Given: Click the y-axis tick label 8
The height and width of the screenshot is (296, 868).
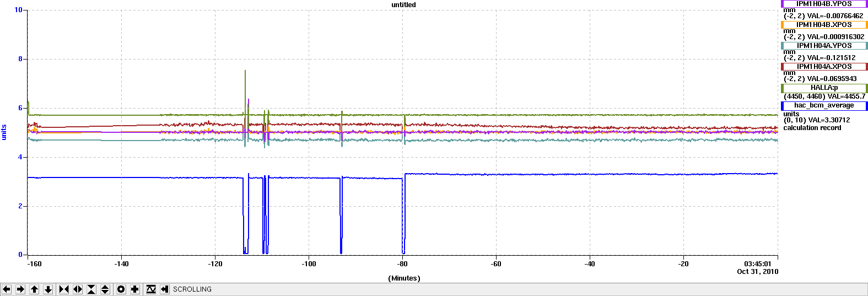Looking at the screenshot, I should click(x=20, y=59).
